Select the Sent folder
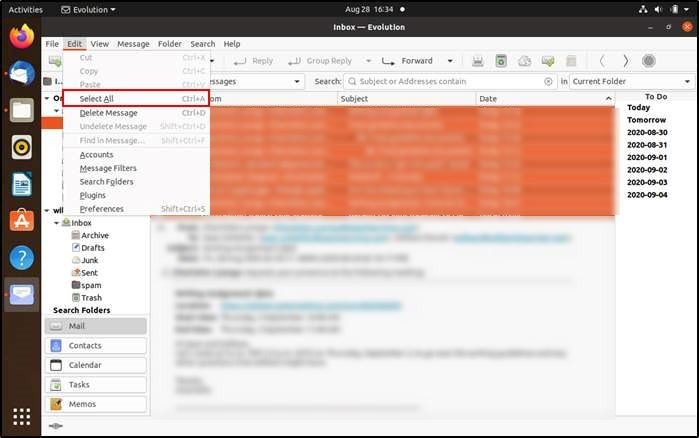 [84, 273]
